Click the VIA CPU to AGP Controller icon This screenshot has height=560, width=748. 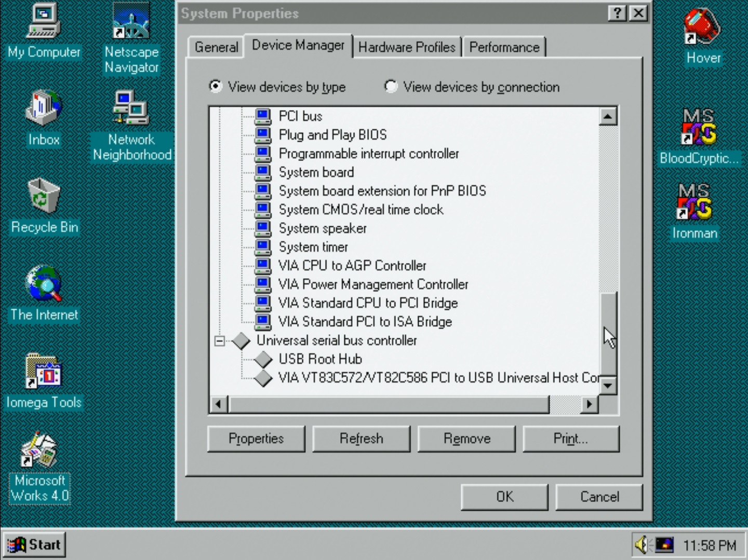[263, 266]
